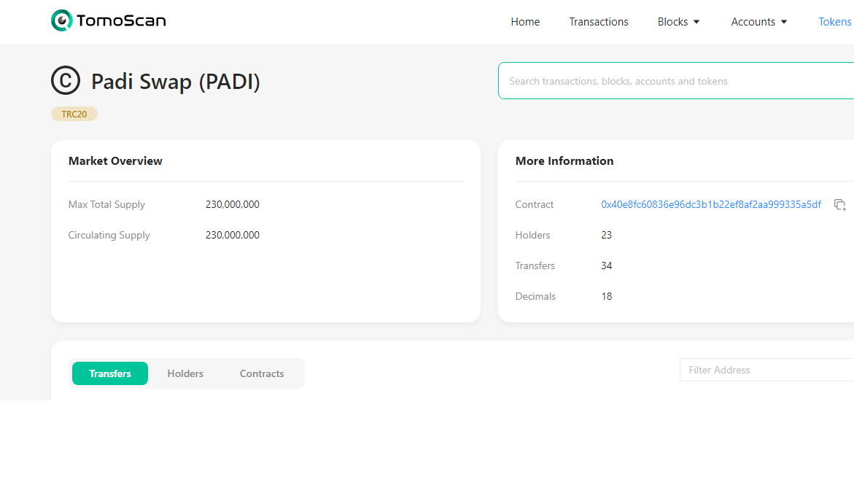
Task: Focus the search transactions field
Action: point(676,81)
